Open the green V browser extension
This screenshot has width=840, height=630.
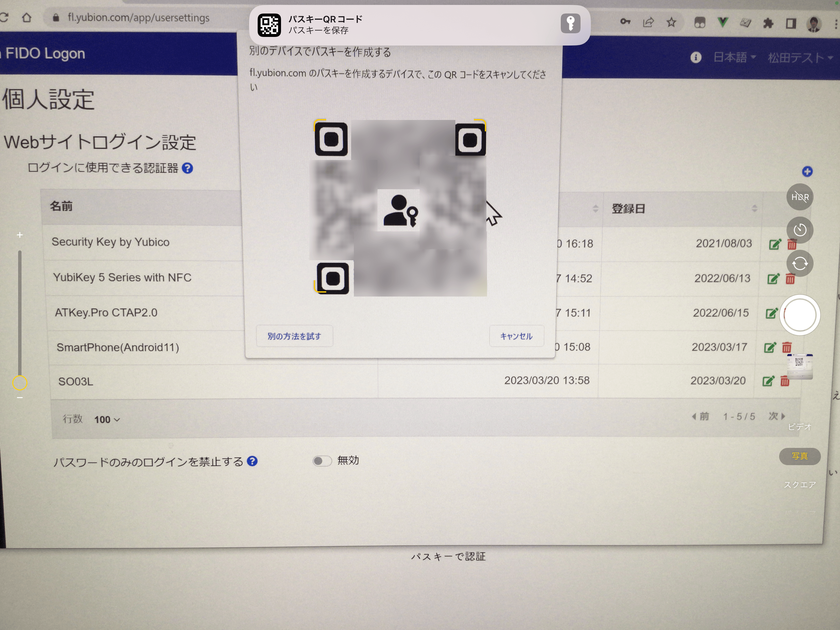(723, 23)
